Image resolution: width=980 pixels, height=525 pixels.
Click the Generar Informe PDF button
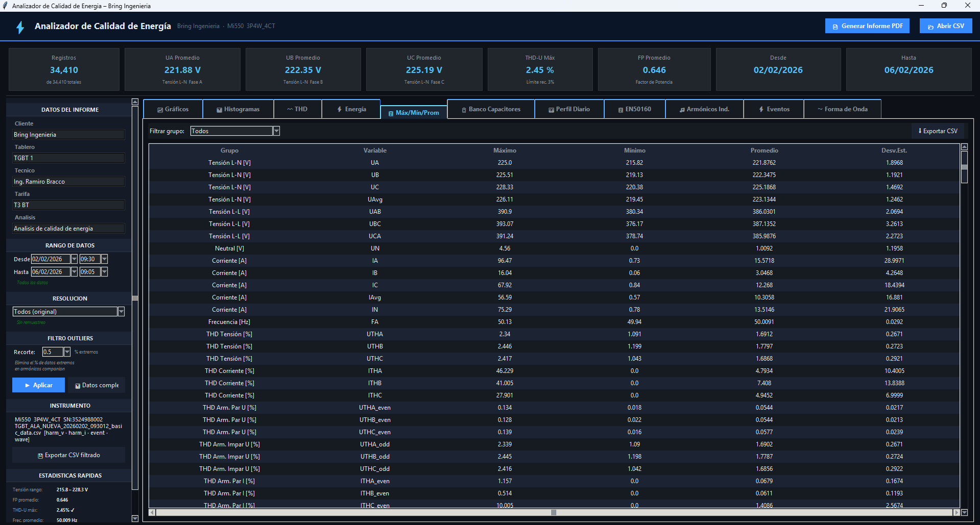(867, 26)
